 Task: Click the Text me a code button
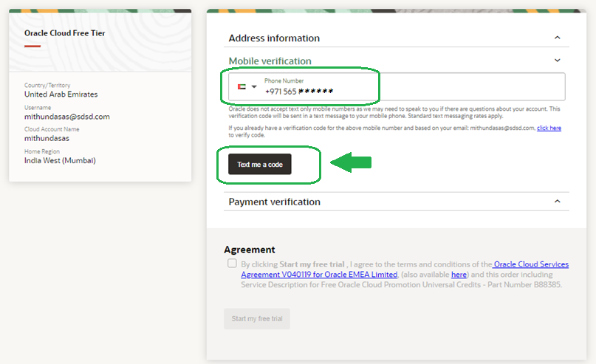260,164
